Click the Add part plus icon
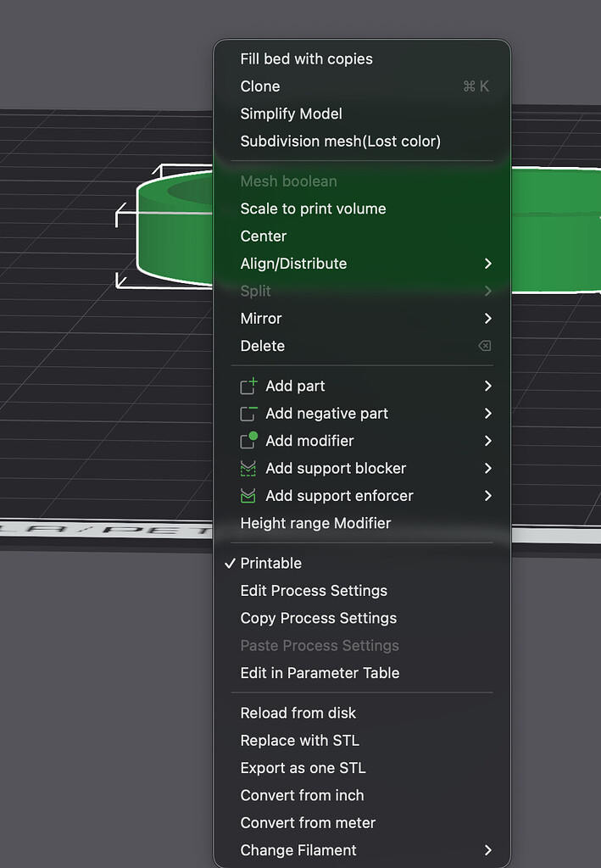Screen dimensions: 601x868 tap(248, 386)
